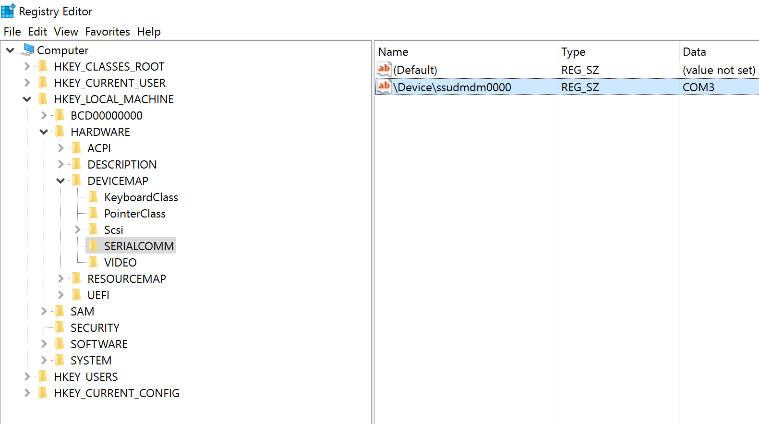The height and width of the screenshot is (424, 759).
Task: Select the VIDEO key in tree
Action: [120, 262]
